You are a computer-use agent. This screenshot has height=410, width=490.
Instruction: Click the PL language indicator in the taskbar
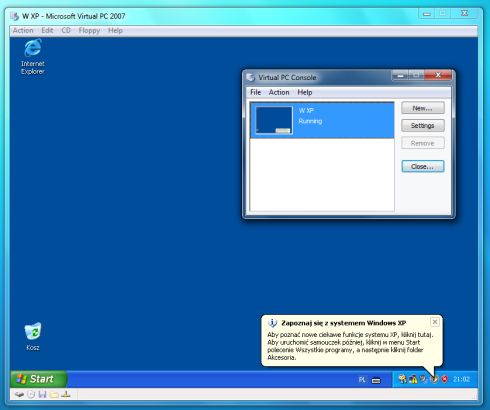pyautogui.click(x=362, y=380)
